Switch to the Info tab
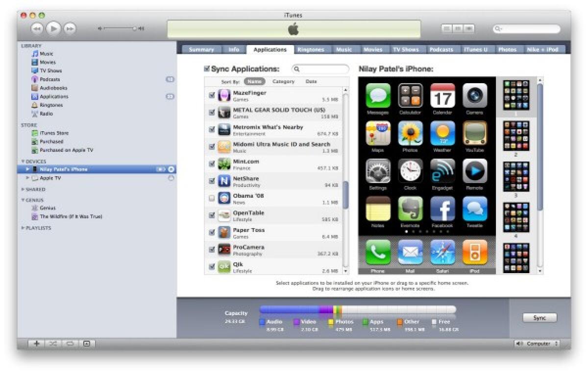The height and width of the screenshot is (373, 588). (234, 49)
